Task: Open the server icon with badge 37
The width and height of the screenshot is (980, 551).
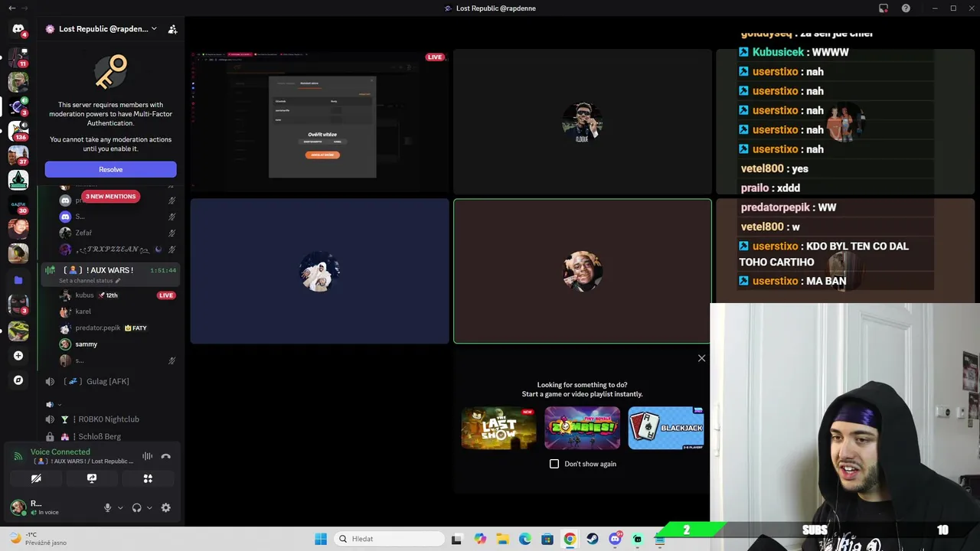Action: coord(18,155)
